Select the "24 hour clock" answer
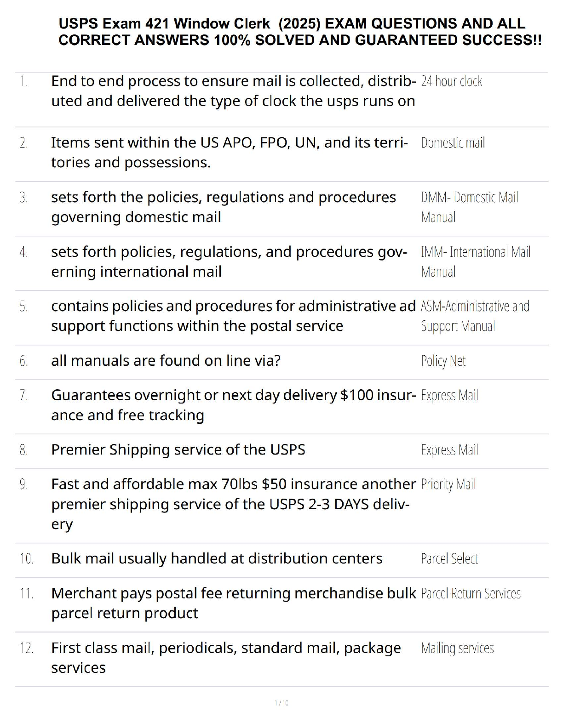The height and width of the screenshot is (728, 563). pyautogui.click(x=451, y=81)
